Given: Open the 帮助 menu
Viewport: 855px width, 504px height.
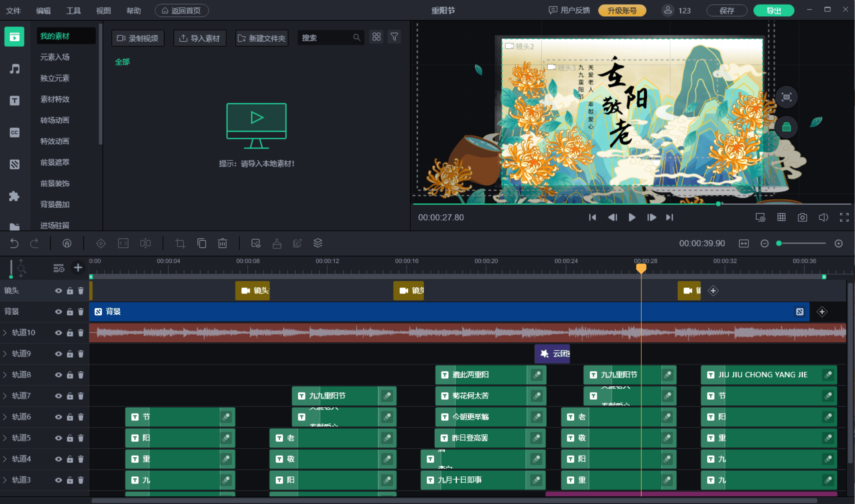Looking at the screenshot, I should tap(134, 10).
